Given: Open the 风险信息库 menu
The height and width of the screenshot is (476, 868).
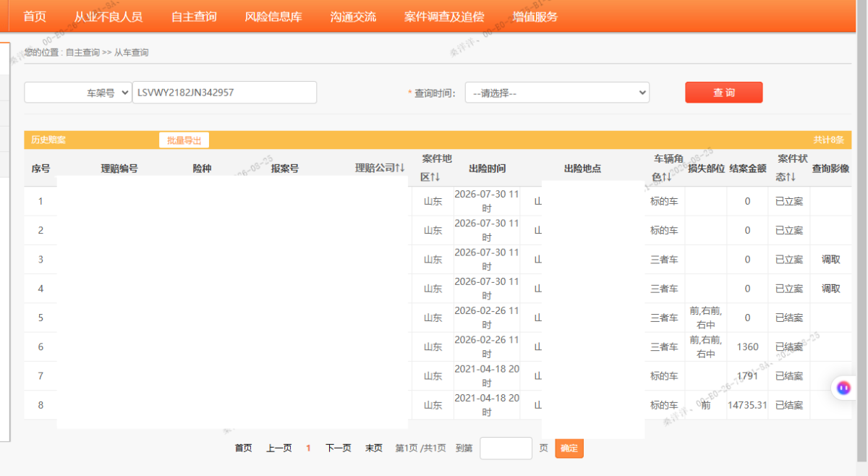Looking at the screenshot, I should pyautogui.click(x=273, y=17).
